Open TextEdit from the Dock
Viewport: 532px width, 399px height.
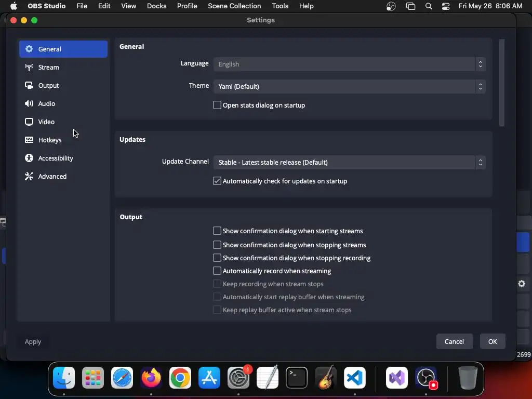click(x=268, y=378)
